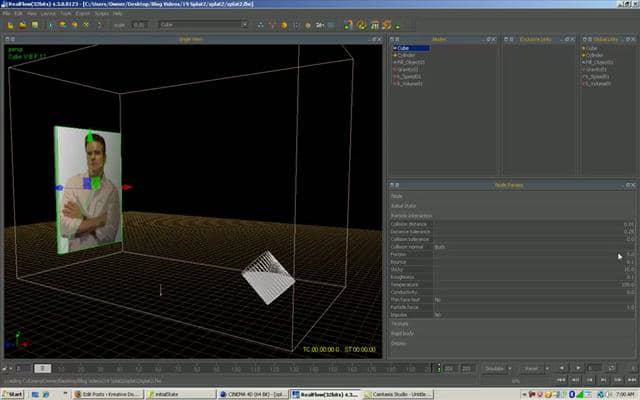Click the Gravity01 daemon icon in Nodes

pyautogui.click(x=395, y=69)
